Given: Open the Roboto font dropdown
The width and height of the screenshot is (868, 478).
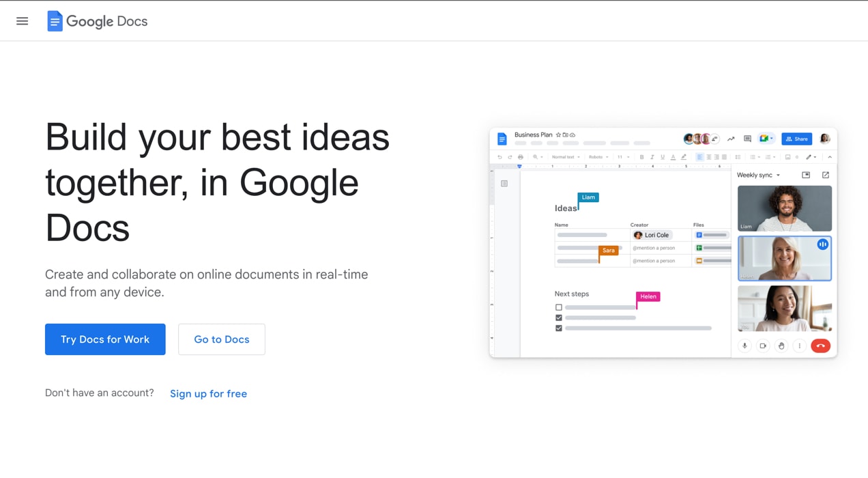Looking at the screenshot, I should point(598,157).
